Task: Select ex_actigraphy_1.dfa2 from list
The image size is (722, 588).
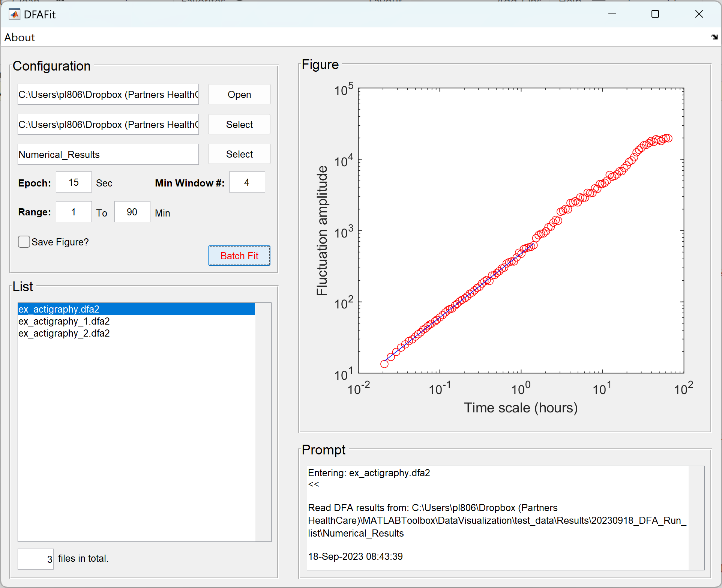Action: 64,321
